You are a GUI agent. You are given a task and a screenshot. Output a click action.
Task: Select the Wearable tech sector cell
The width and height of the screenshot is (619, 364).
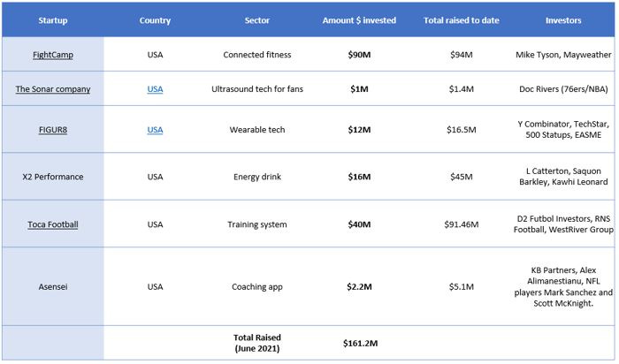click(x=257, y=130)
